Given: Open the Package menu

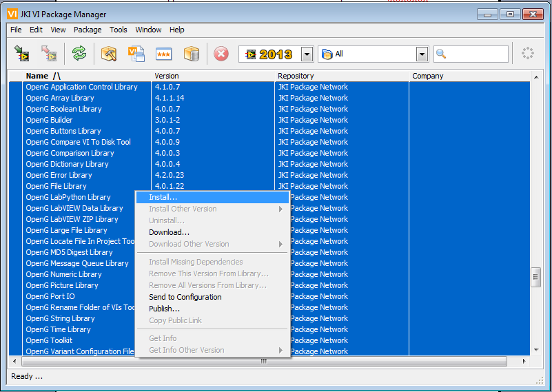Looking at the screenshot, I should [x=88, y=30].
